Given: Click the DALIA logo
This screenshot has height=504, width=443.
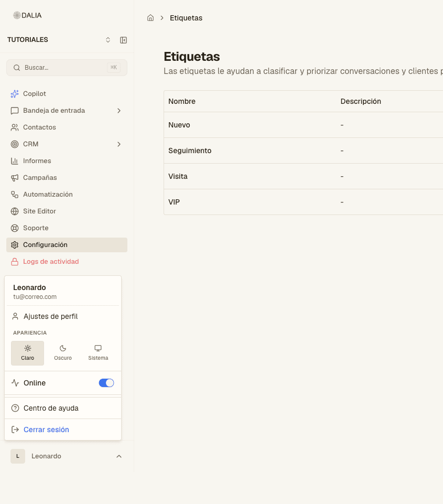Looking at the screenshot, I should point(27,15).
